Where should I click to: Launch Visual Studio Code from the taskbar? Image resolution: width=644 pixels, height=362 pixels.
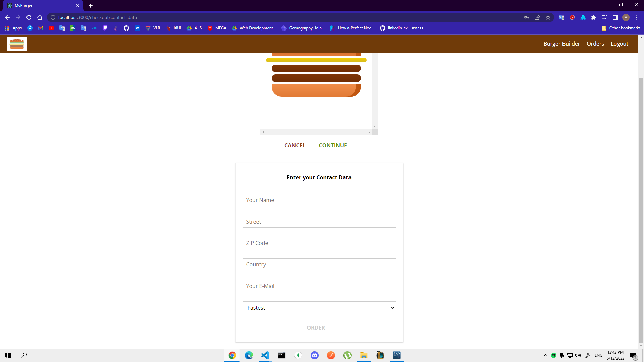[265, 355]
